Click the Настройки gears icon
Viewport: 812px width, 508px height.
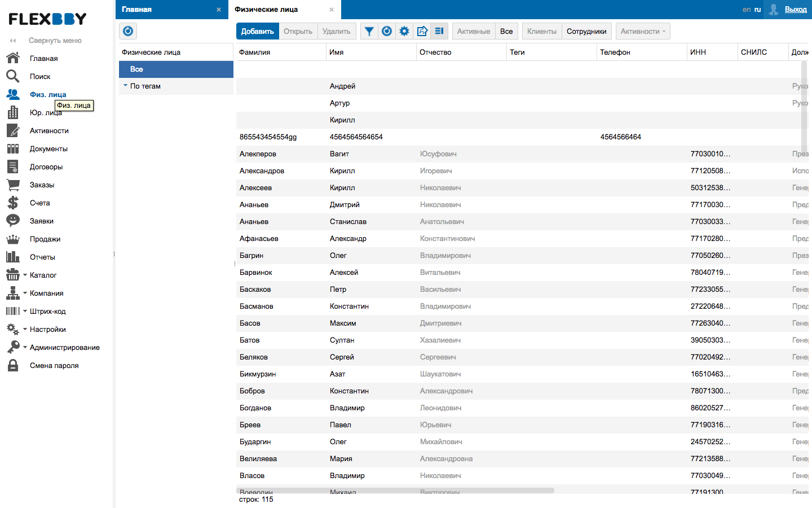pyautogui.click(x=13, y=329)
